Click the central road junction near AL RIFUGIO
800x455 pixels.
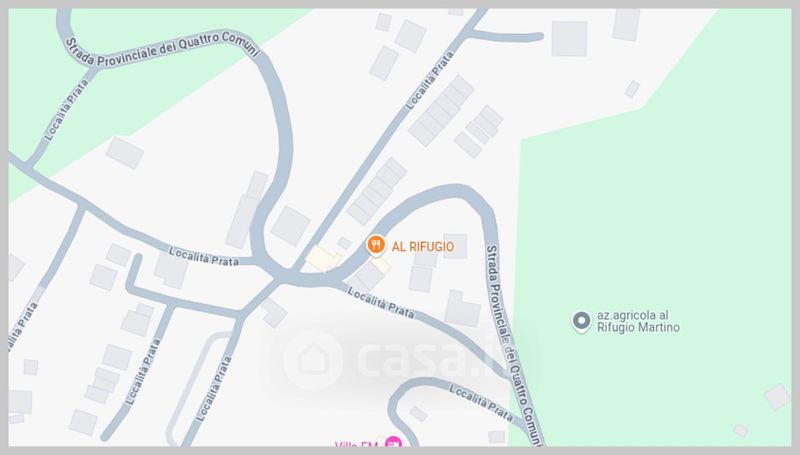pyautogui.click(x=280, y=274)
